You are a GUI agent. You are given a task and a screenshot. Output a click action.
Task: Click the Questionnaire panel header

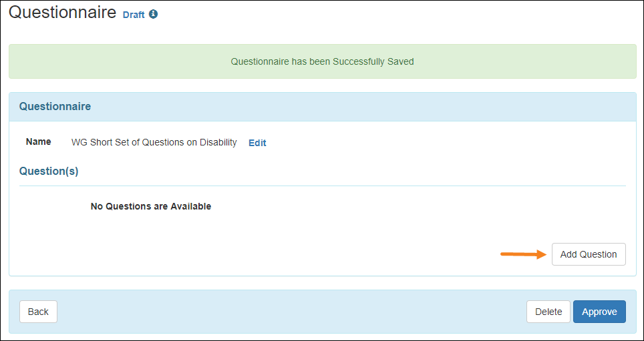[323, 107]
